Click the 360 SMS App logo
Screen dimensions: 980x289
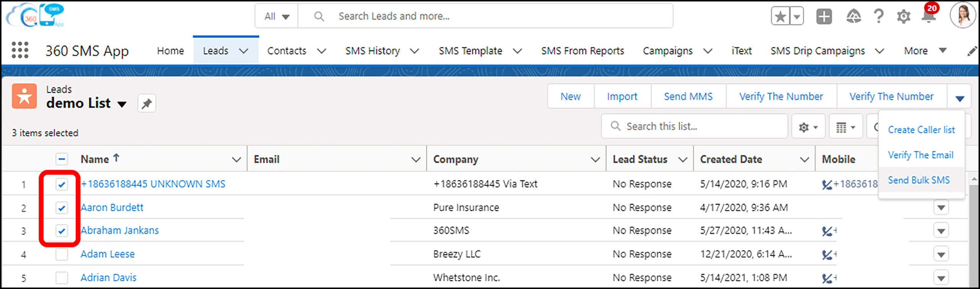point(35,15)
